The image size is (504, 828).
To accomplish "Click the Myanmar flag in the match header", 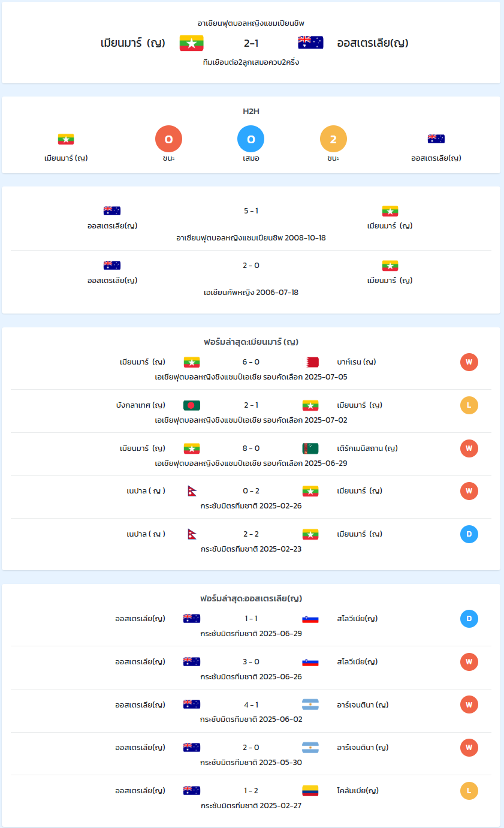I will (192, 43).
